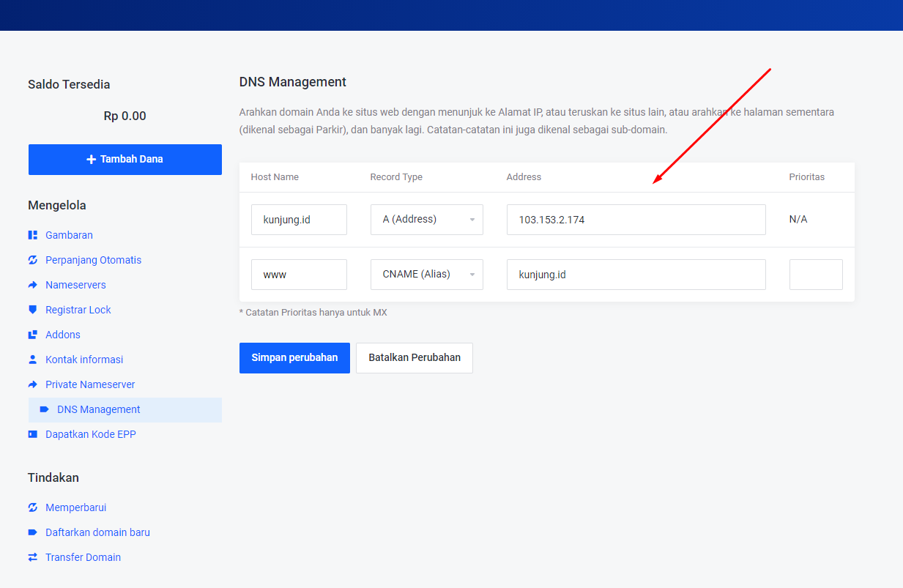Click Simpan perubahan button

pos(294,358)
